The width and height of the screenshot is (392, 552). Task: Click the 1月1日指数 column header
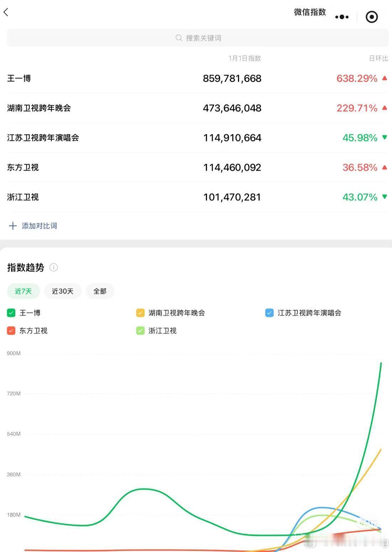(245, 58)
